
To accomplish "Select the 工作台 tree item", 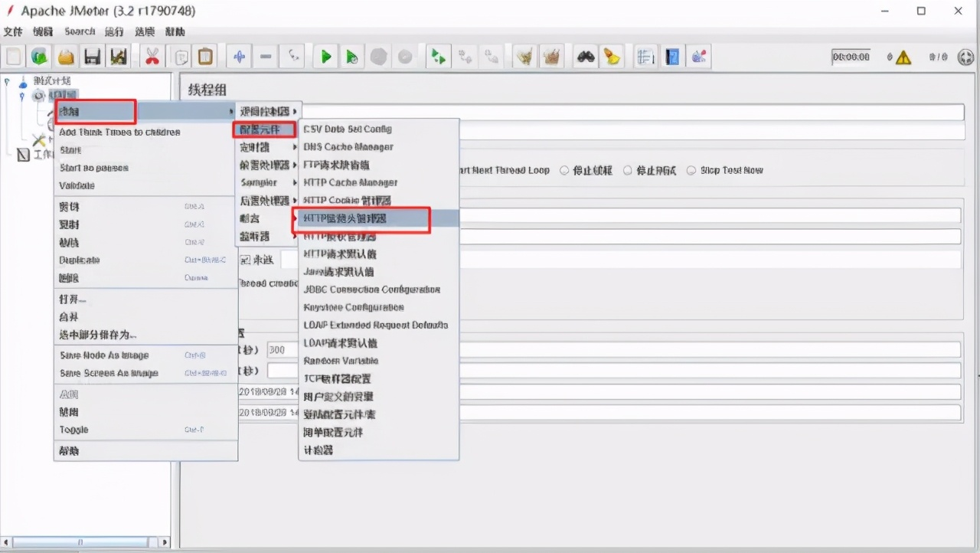I will point(35,155).
